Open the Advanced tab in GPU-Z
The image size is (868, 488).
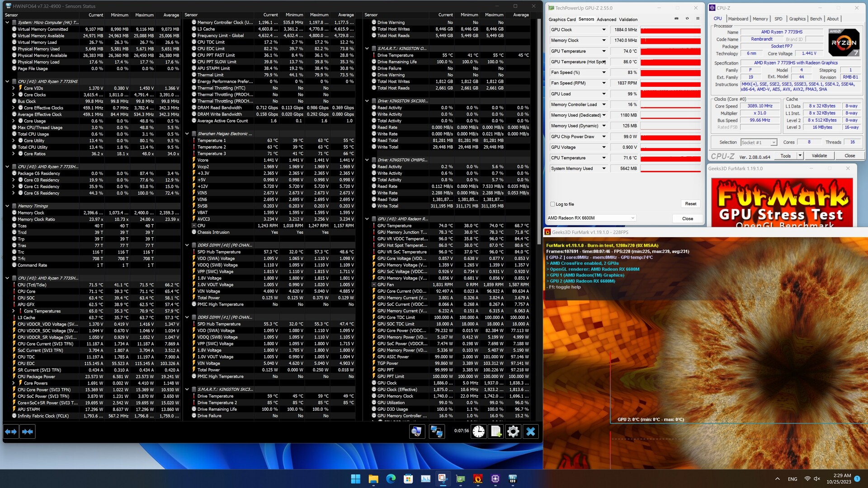coord(606,19)
